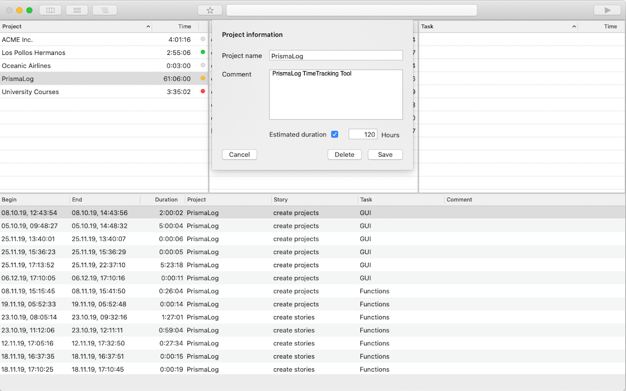Viewport: 626px width, 391px height.
Task: Start the timer with the play button
Action: click(x=607, y=10)
